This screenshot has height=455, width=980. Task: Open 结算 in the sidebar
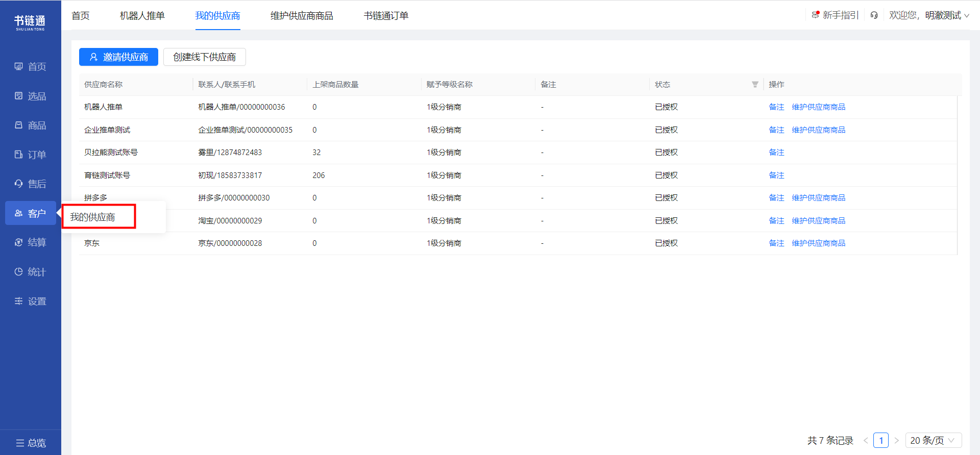31,242
